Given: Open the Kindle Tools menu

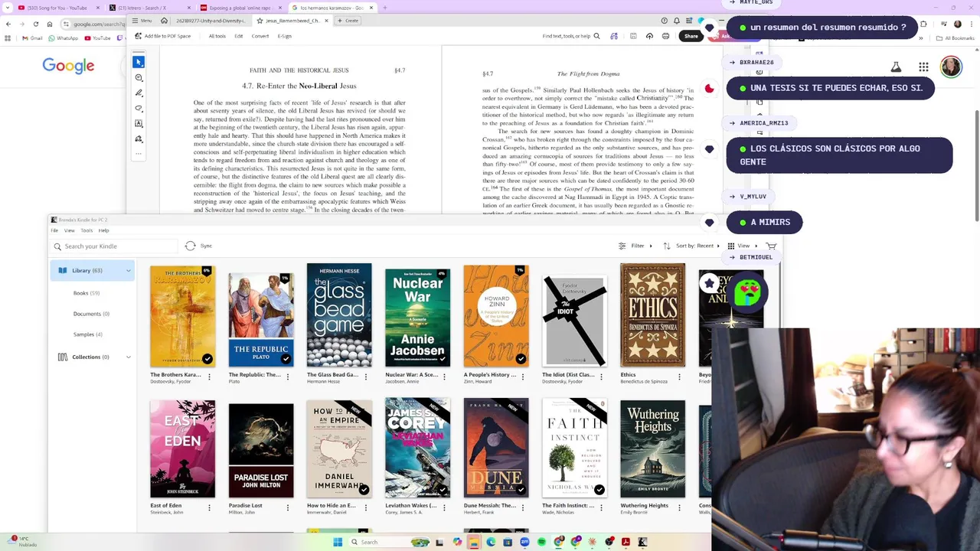Looking at the screenshot, I should pos(87,230).
